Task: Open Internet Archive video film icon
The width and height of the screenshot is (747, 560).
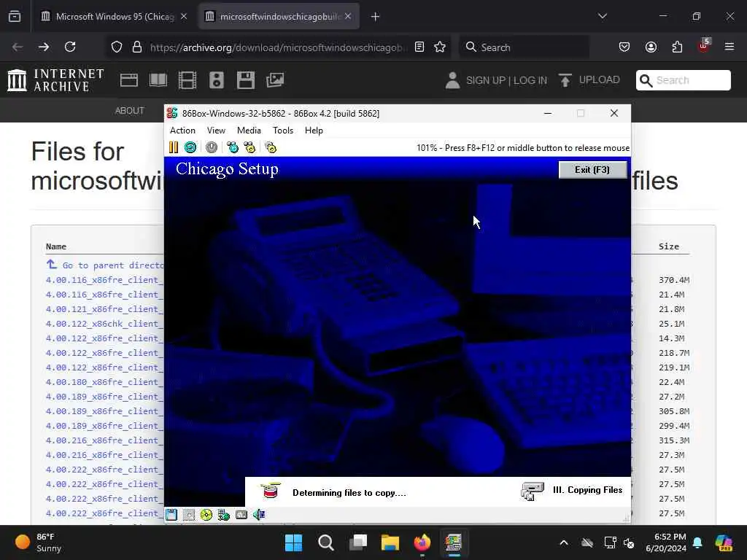Action: pos(187,80)
